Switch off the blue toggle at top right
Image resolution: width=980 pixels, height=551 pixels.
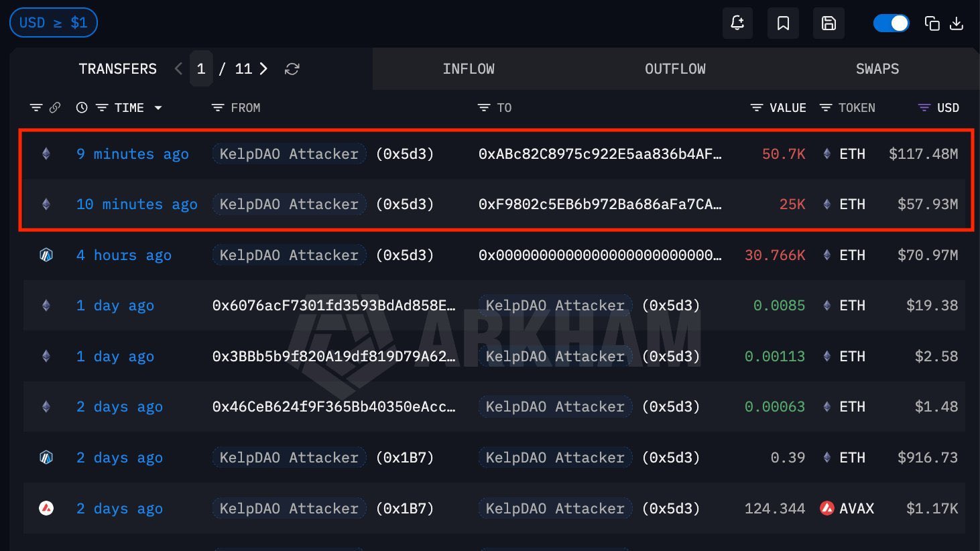pos(891,23)
